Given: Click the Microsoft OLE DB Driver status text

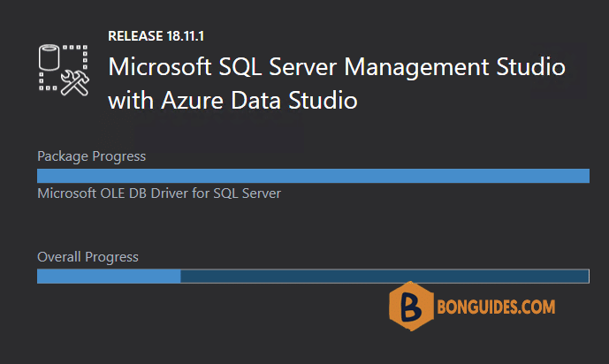Looking at the screenshot, I should [x=159, y=193].
